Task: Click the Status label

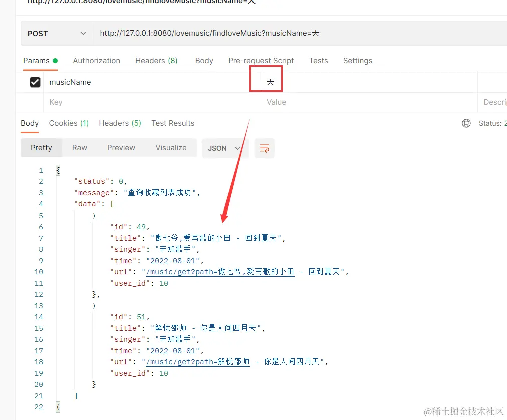Action: (489, 123)
